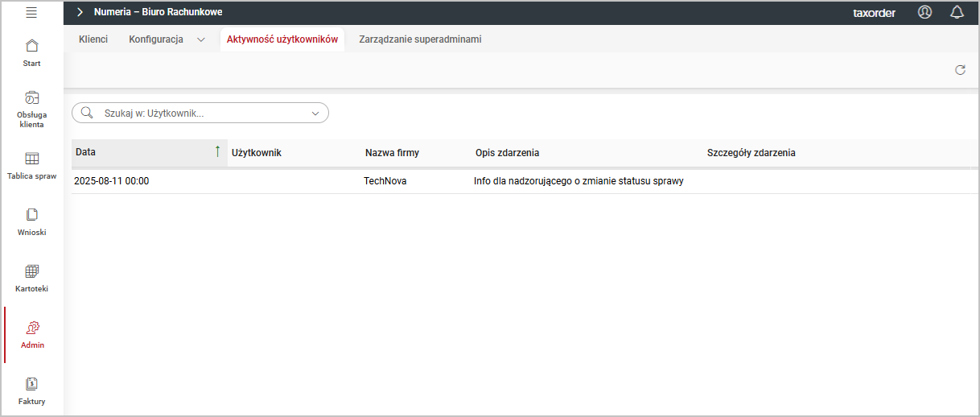Open the hamburger menu icon
The image size is (980, 417).
31,12
